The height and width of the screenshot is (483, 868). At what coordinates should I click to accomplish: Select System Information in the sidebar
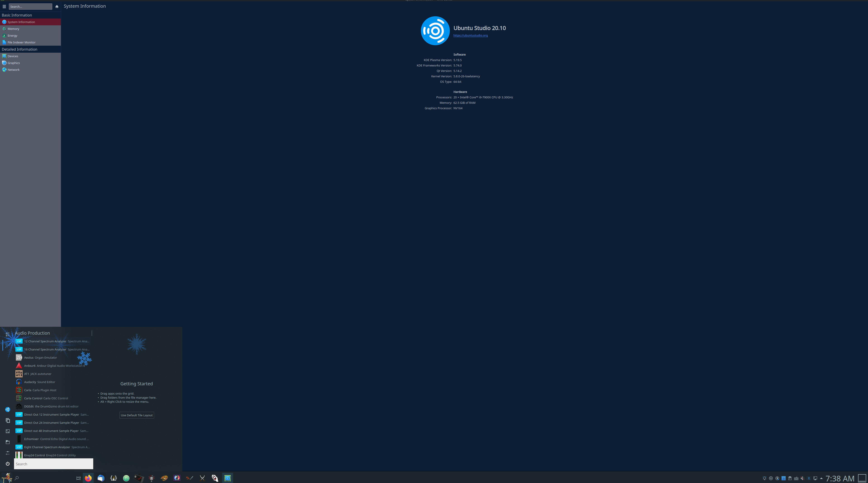click(30, 22)
